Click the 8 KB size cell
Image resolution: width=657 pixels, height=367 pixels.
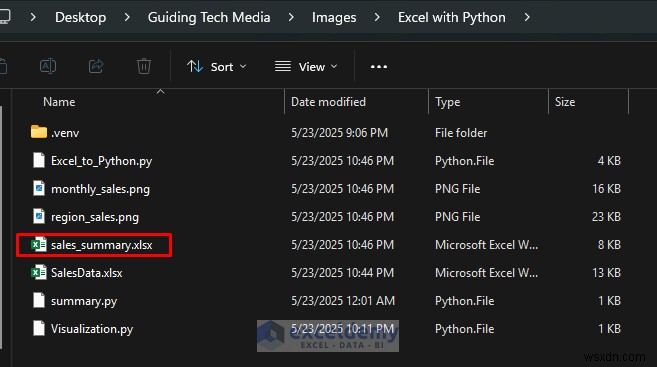[609, 245]
